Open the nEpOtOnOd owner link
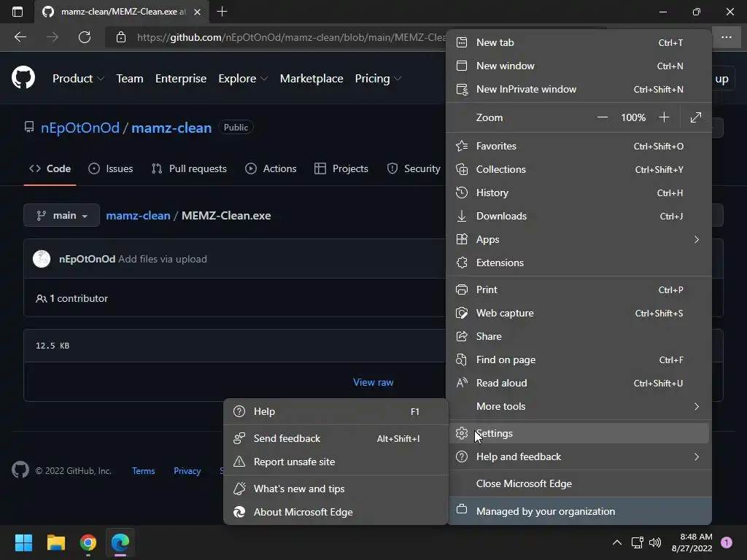The height and width of the screenshot is (560, 747). point(80,128)
